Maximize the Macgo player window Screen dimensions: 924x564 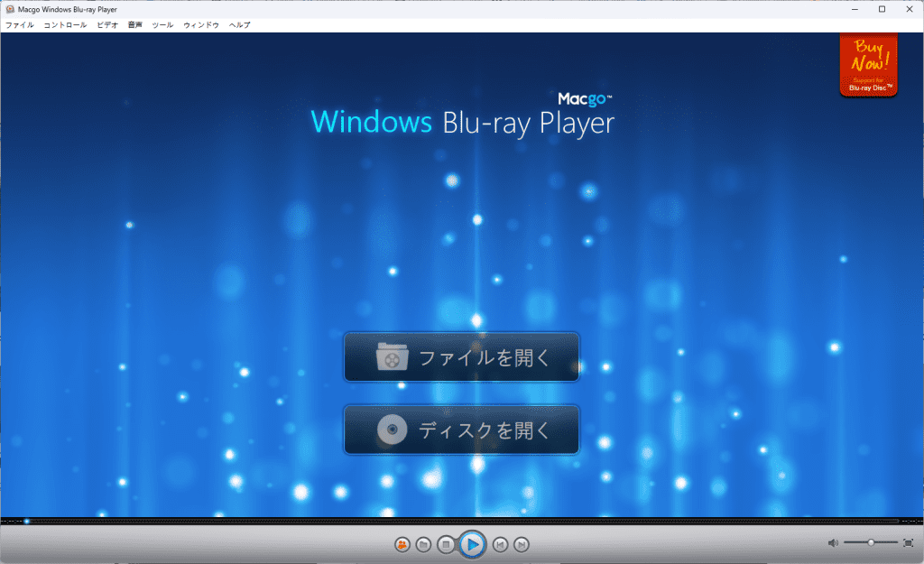[882, 9]
